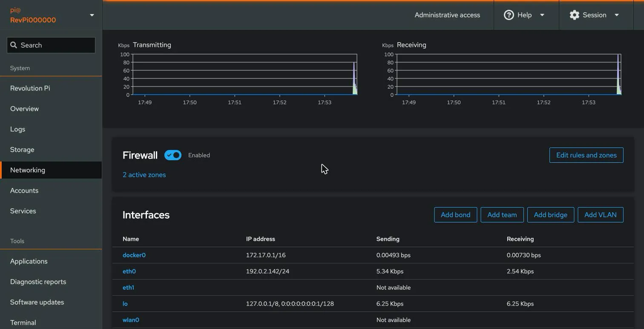Screen dimensions: 644x329
Task: Focus the sidebar Search input field
Action: pyautogui.click(x=51, y=45)
